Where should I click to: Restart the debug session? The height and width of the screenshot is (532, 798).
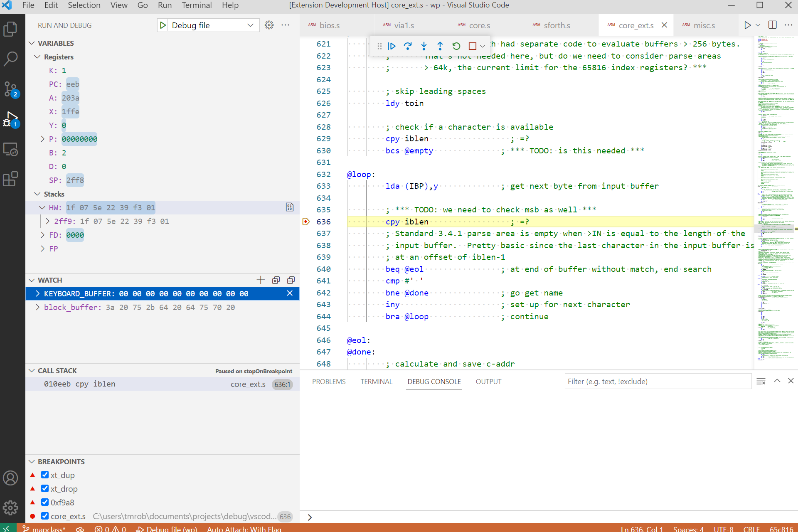point(456,46)
